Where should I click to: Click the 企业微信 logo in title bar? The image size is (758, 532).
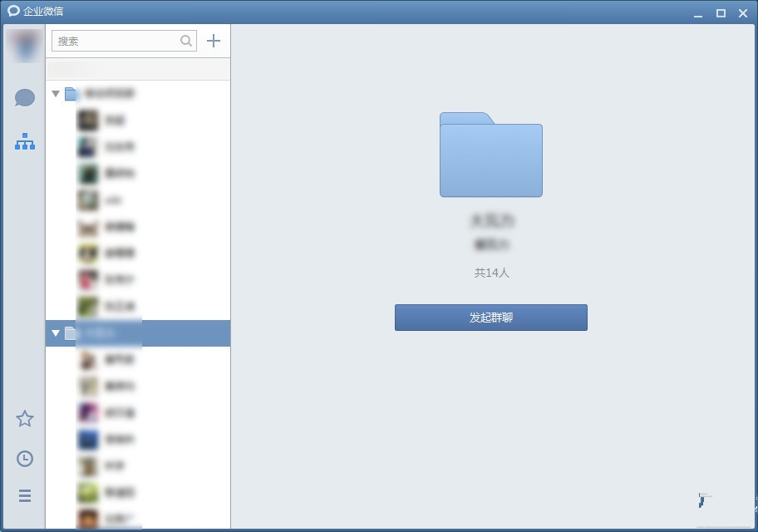13,11
